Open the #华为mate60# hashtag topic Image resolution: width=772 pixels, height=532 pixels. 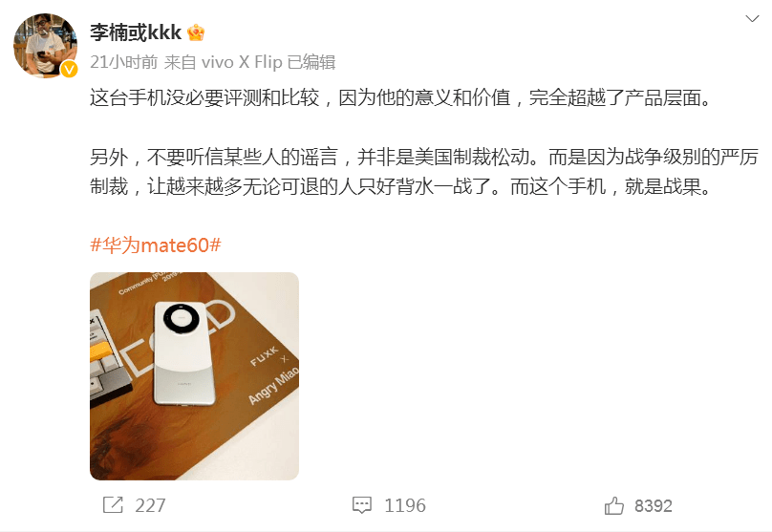156,245
